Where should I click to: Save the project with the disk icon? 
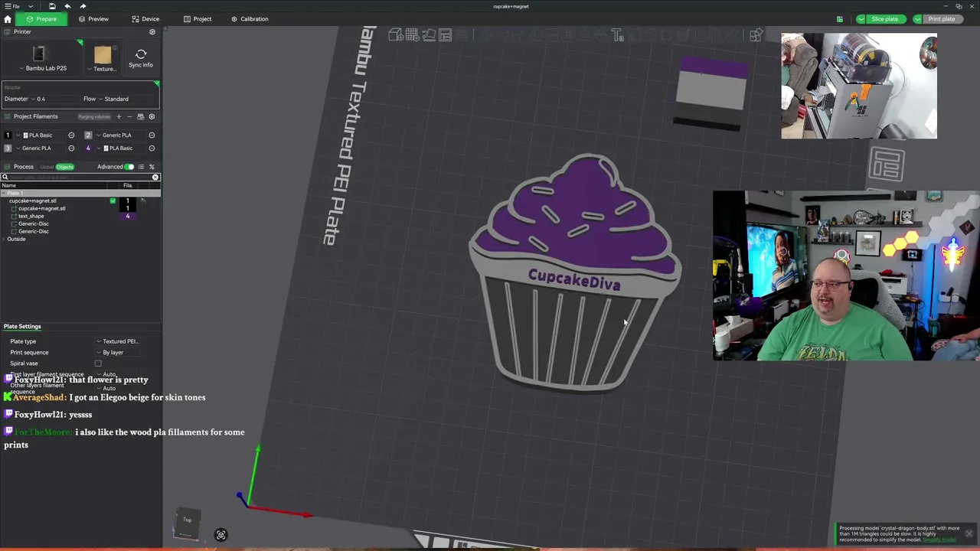pyautogui.click(x=52, y=6)
